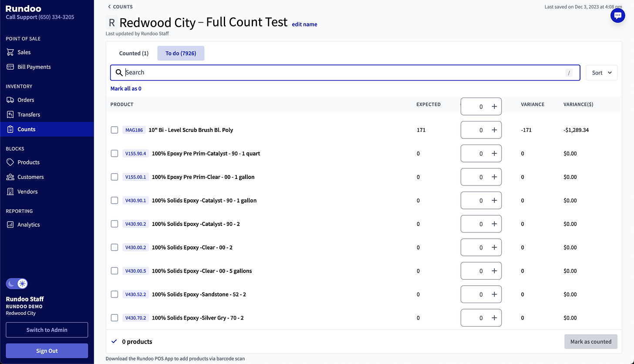Click the Counts clipboard icon

click(x=10, y=129)
